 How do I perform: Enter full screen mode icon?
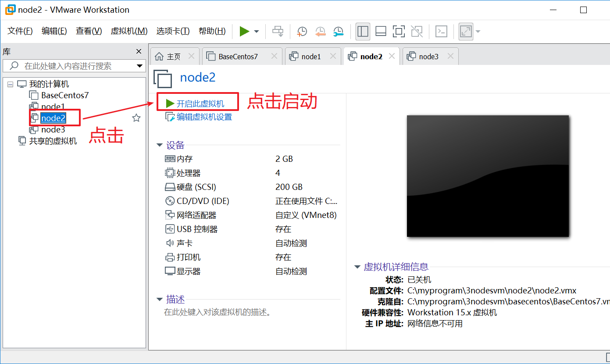[x=399, y=31]
